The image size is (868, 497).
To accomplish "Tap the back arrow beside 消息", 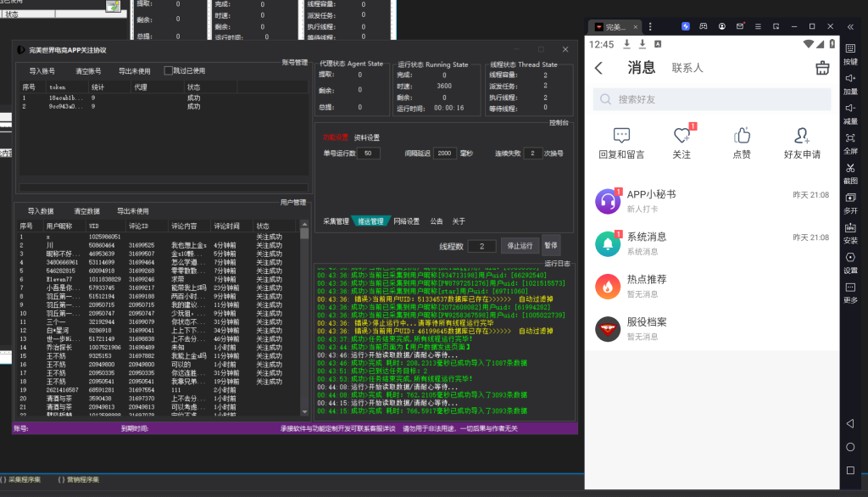I will tap(599, 69).
